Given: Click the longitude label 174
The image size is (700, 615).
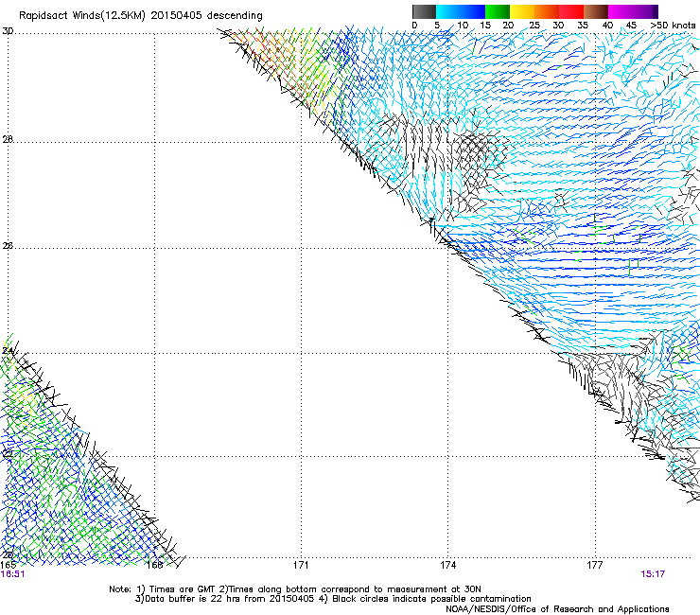Looking at the screenshot, I should pyautogui.click(x=447, y=565).
